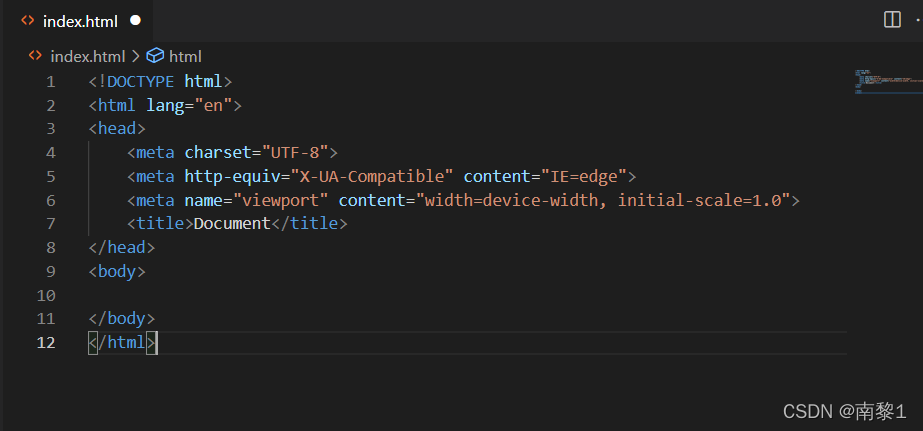Click the HTML file icon in tab
The width and height of the screenshot is (923, 431).
click(28, 21)
